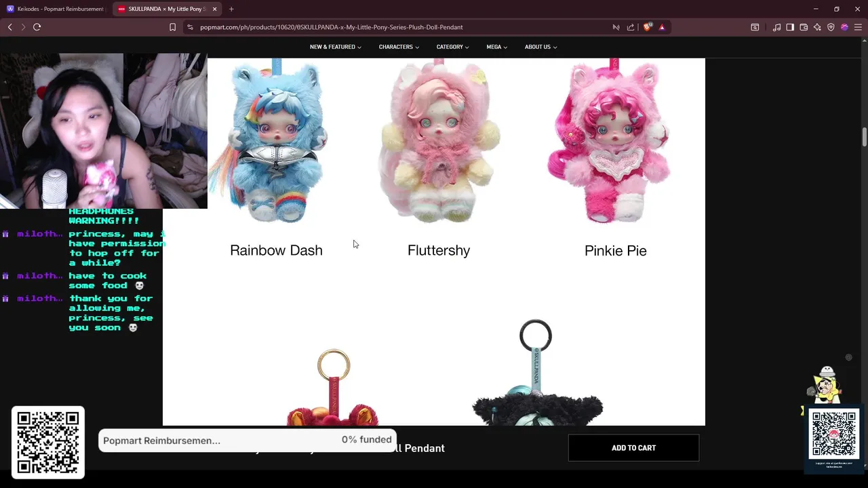Open Brave Shields lion icon
Image resolution: width=868 pixels, height=488 pixels.
click(647, 27)
